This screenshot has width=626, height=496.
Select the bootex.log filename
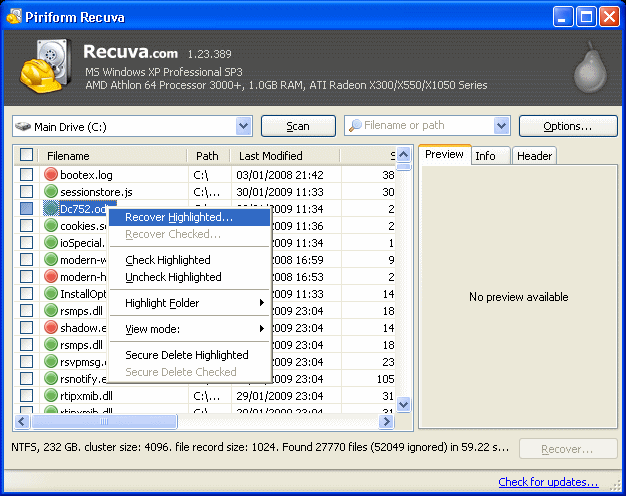tap(86, 175)
